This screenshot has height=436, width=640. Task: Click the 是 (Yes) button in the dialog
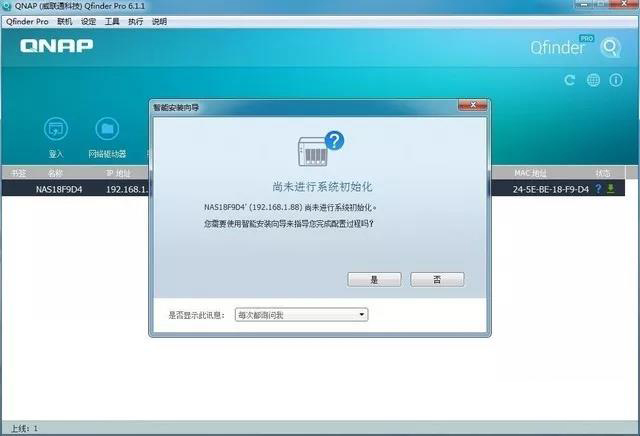(374, 280)
